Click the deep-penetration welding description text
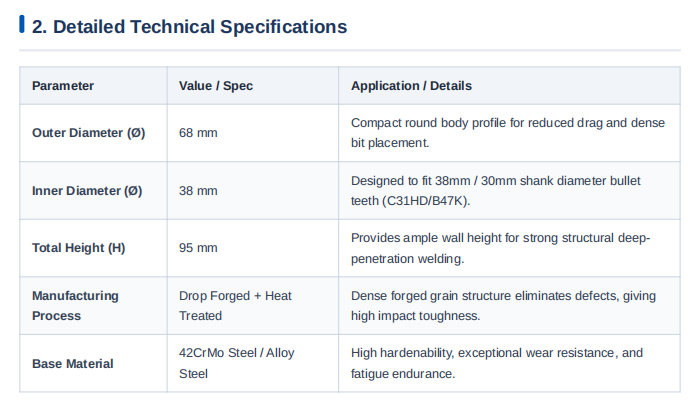700x409 pixels. [x=500, y=248]
